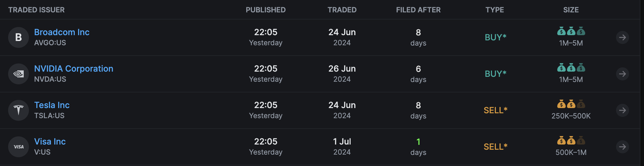Go to the Visa Inc issuer page
This screenshot has width=644, height=166.
point(50,142)
